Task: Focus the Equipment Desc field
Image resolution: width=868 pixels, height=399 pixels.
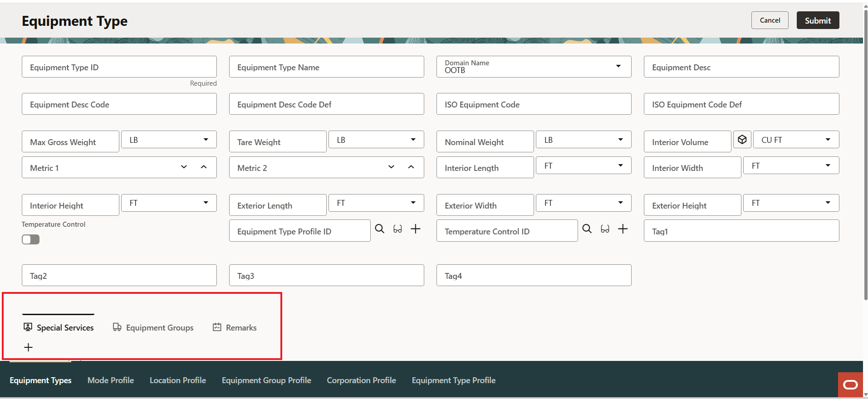Action: tap(741, 67)
